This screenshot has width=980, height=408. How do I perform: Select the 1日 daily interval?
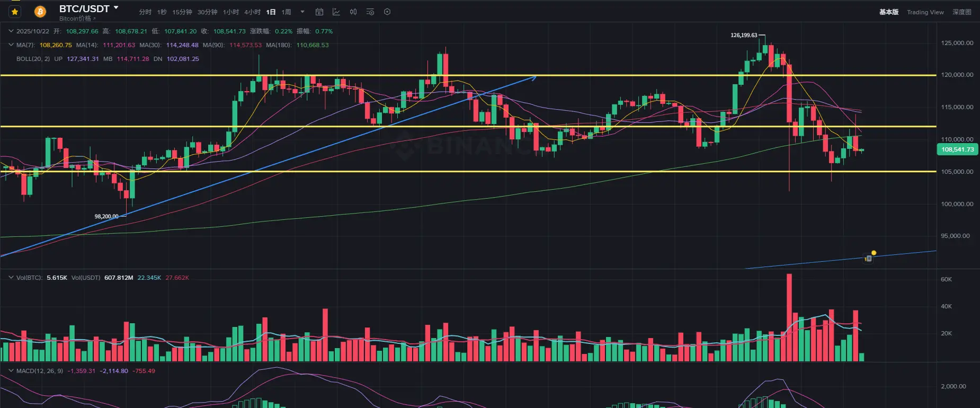tap(271, 12)
